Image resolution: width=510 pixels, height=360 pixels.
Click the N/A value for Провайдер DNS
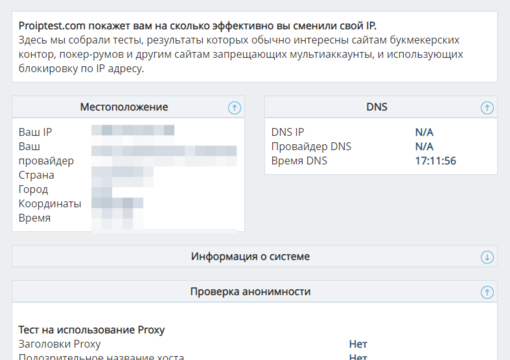[x=424, y=147]
